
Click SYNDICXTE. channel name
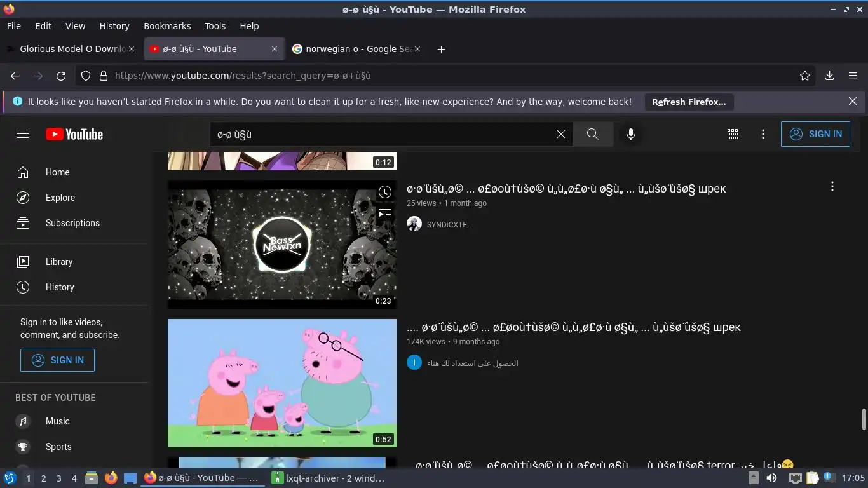[448, 224]
